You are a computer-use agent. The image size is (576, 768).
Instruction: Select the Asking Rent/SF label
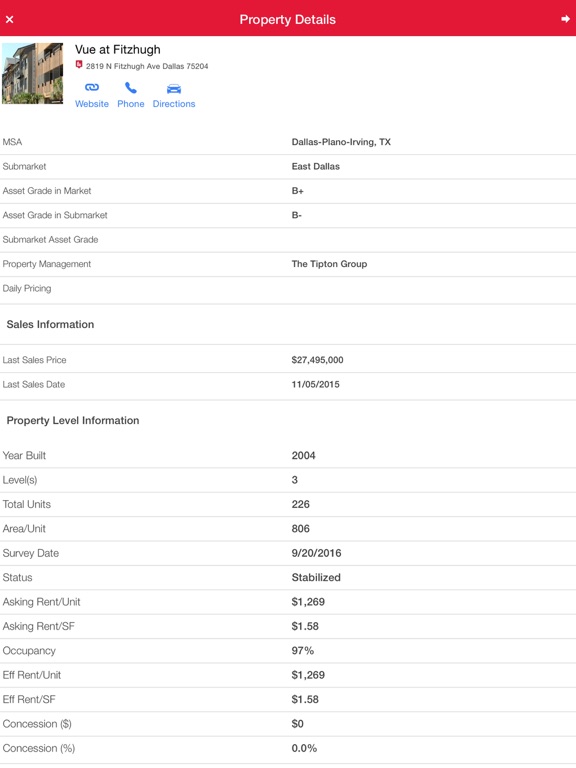coord(39,626)
